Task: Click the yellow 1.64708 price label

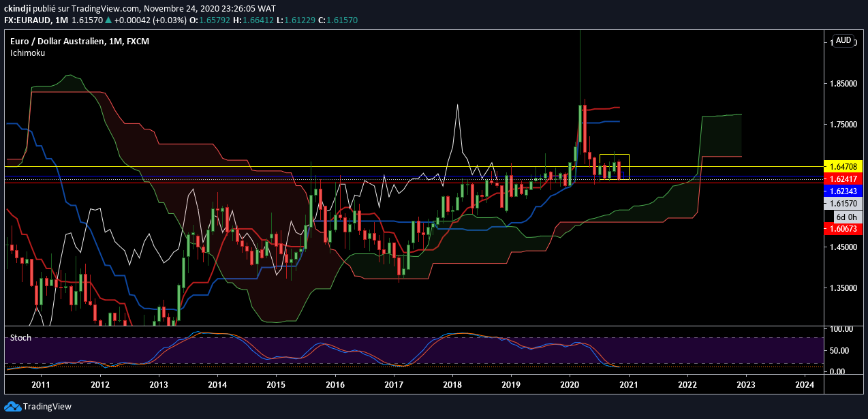Action: [x=843, y=166]
